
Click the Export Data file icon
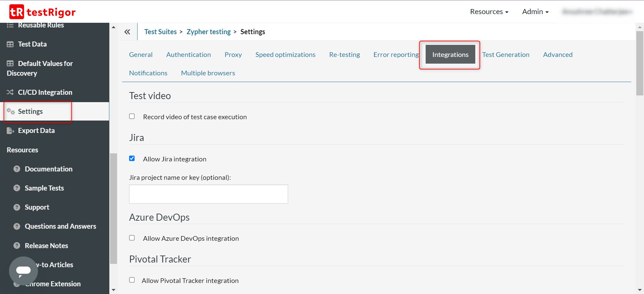[10, 131]
